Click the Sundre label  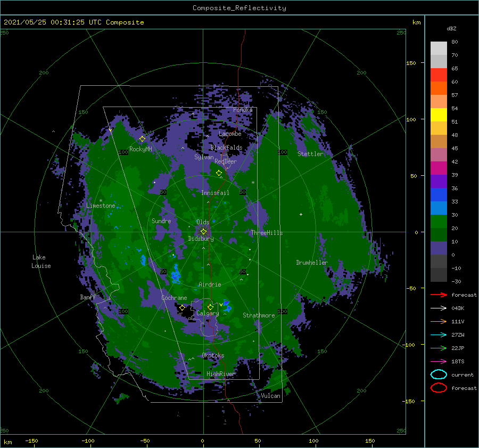click(161, 221)
